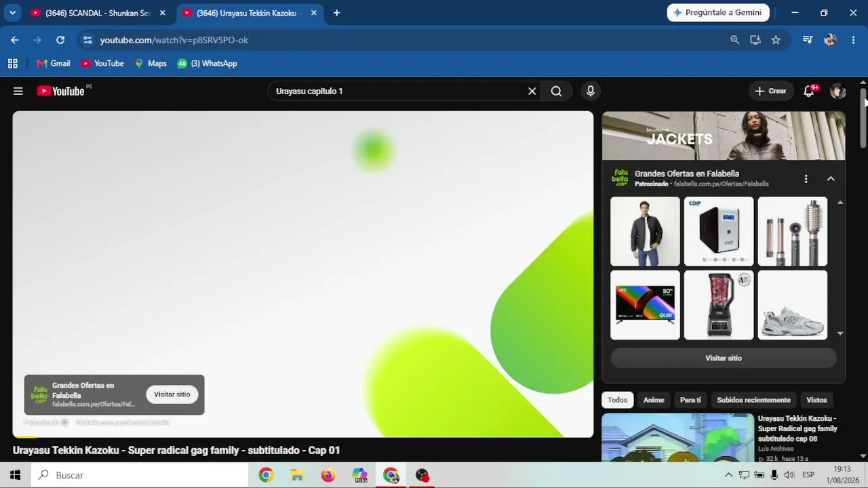868x488 pixels.
Task: Click Visitar sitio below the product grid
Action: click(724, 358)
